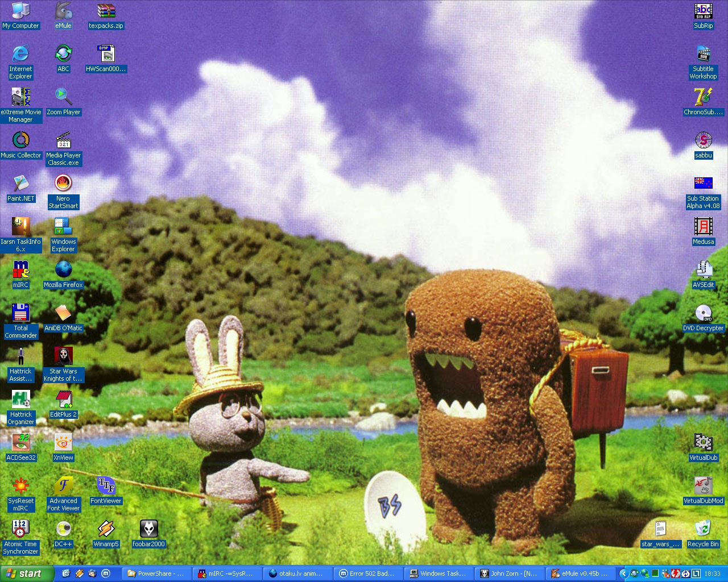Open the Music Collector shortcut

click(20, 145)
